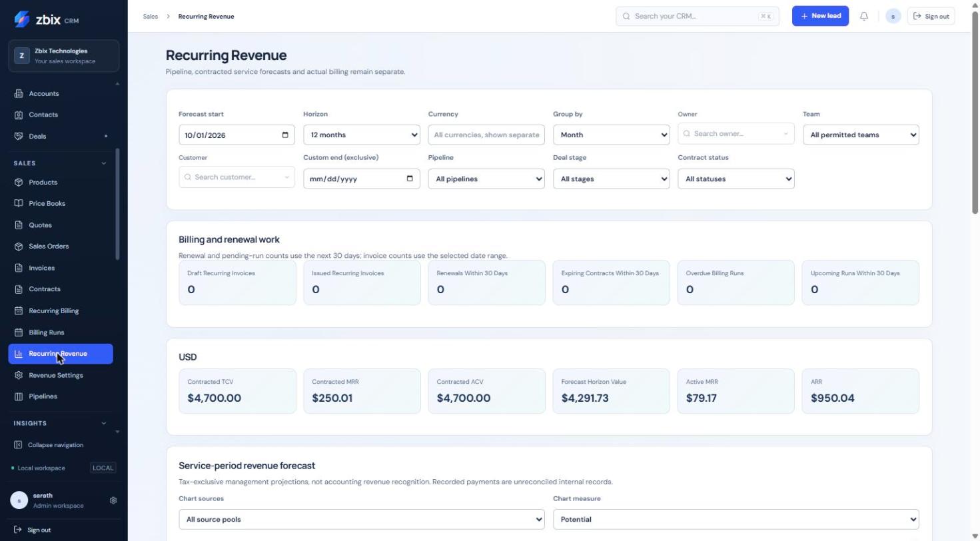The width and height of the screenshot is (980, 541).
Task: Click the Active MRR $79.17 value
Action: [x=702, y=398]
